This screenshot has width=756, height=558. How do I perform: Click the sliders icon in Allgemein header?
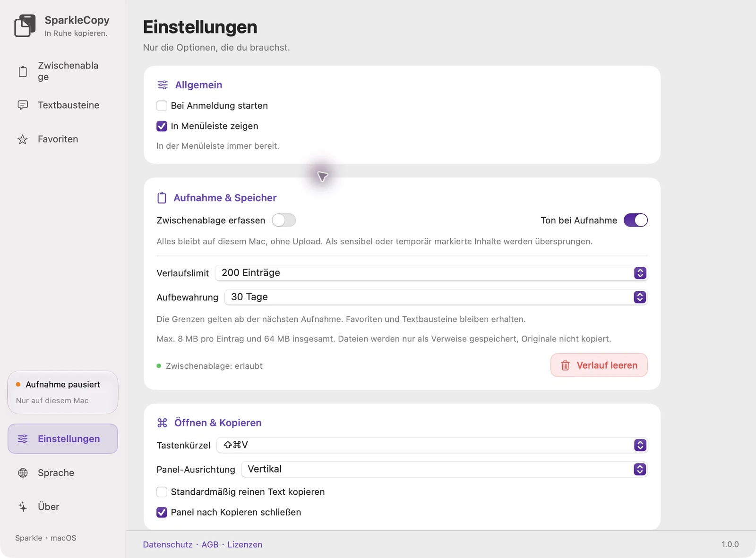(x=163, y=85)
